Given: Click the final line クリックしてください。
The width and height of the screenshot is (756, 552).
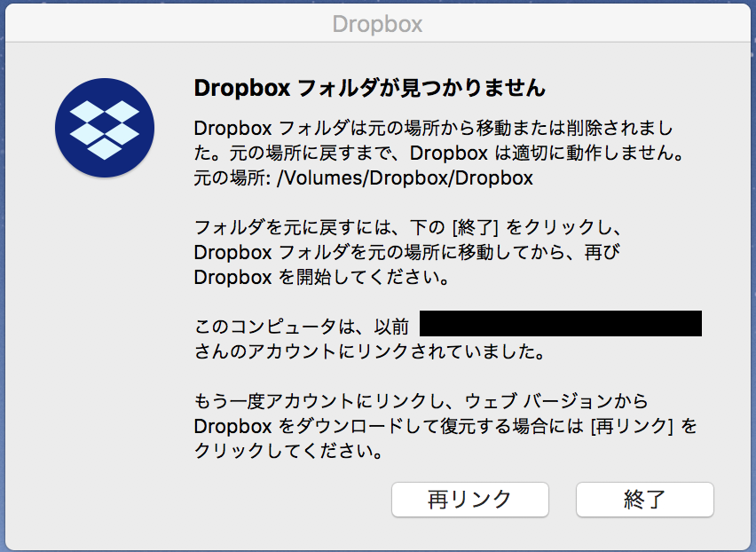Looking at the screenshot, I should pos(289,450).
